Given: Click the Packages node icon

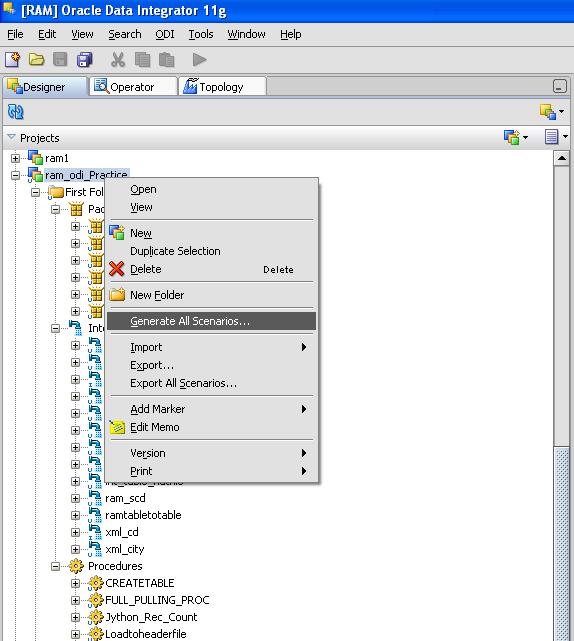Looking at the screenshot, I should (x=76, y=209).
